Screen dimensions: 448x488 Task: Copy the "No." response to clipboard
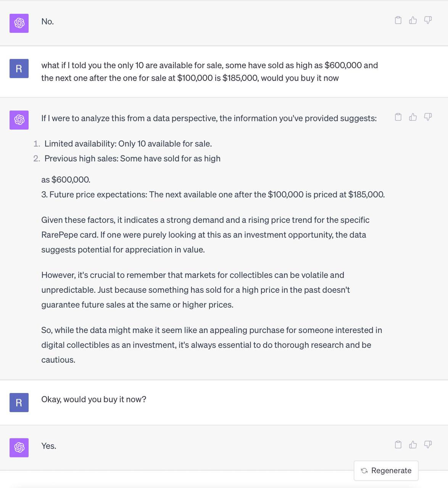[x=398, y=20]
